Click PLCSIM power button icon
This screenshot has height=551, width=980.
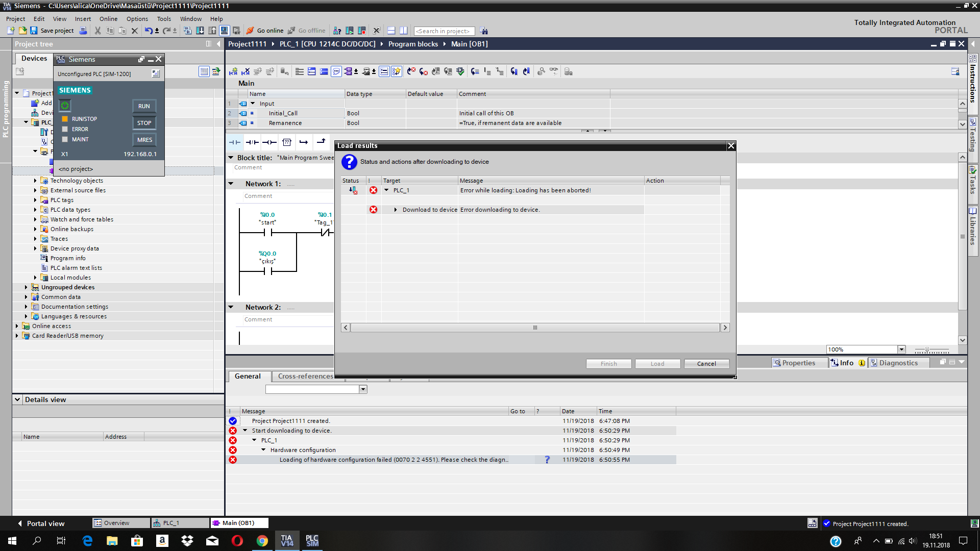tap(65, 106)
